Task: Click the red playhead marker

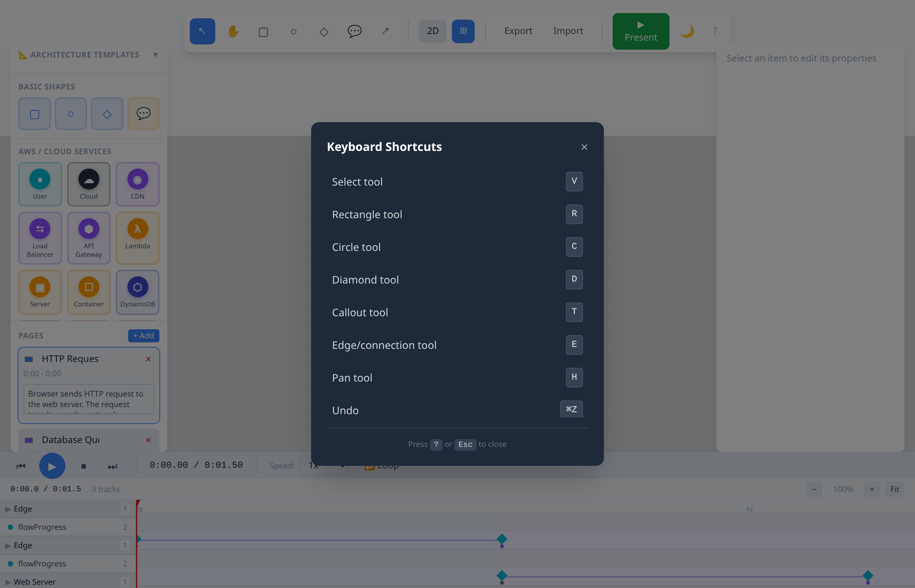Action: coord(138,503)
